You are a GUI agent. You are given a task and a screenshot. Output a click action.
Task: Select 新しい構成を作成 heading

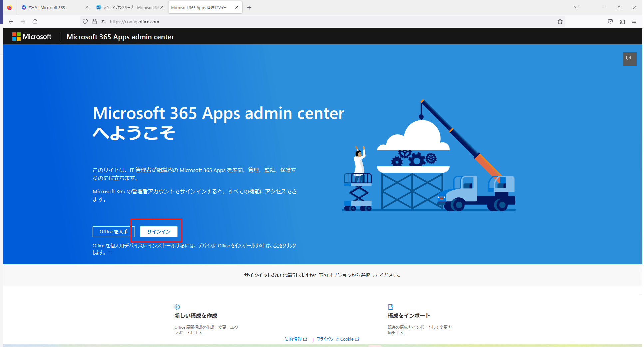tap(196, 316)
